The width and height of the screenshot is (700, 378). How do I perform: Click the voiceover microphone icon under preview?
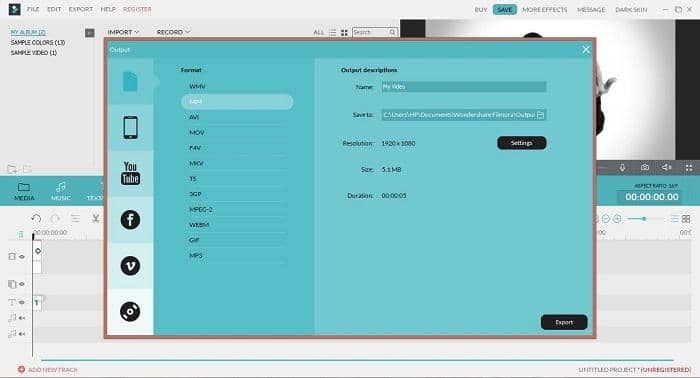pos(622,168)
